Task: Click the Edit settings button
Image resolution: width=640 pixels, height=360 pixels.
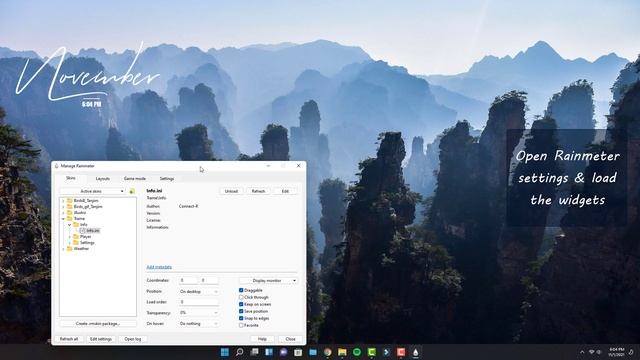Action: click(x=101, y=339)
